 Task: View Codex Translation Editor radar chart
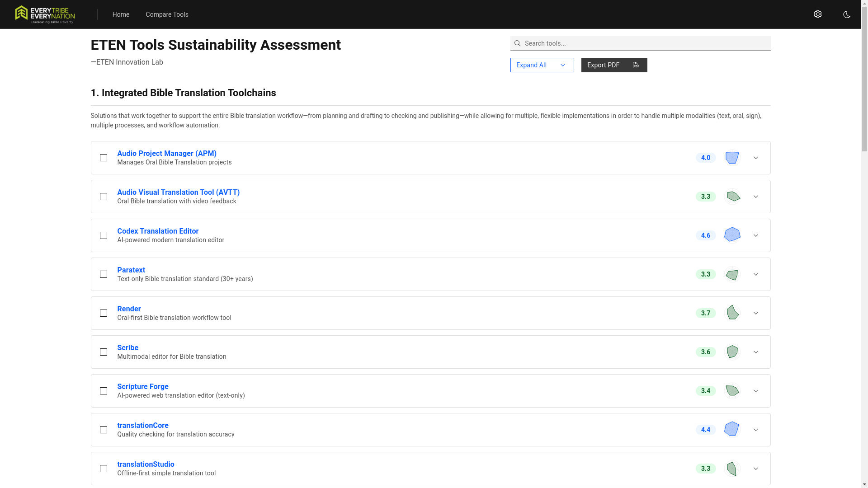[x=732, y=235]
